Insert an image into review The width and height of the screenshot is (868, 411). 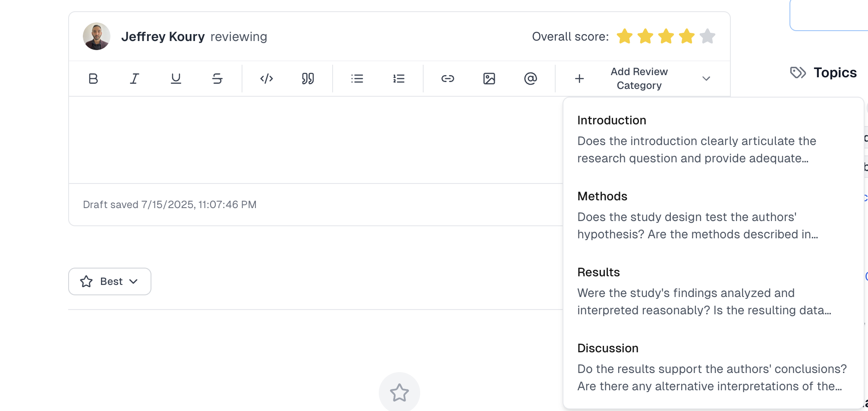489,79
